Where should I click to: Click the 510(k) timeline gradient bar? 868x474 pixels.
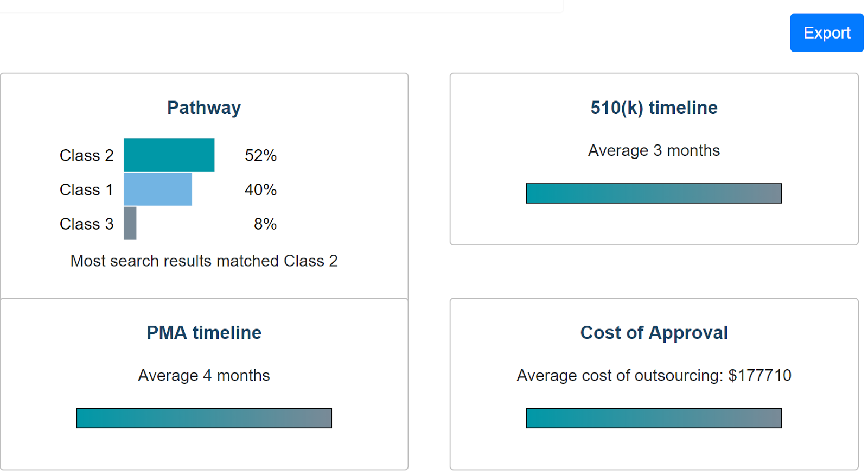[x=654, y=193]
